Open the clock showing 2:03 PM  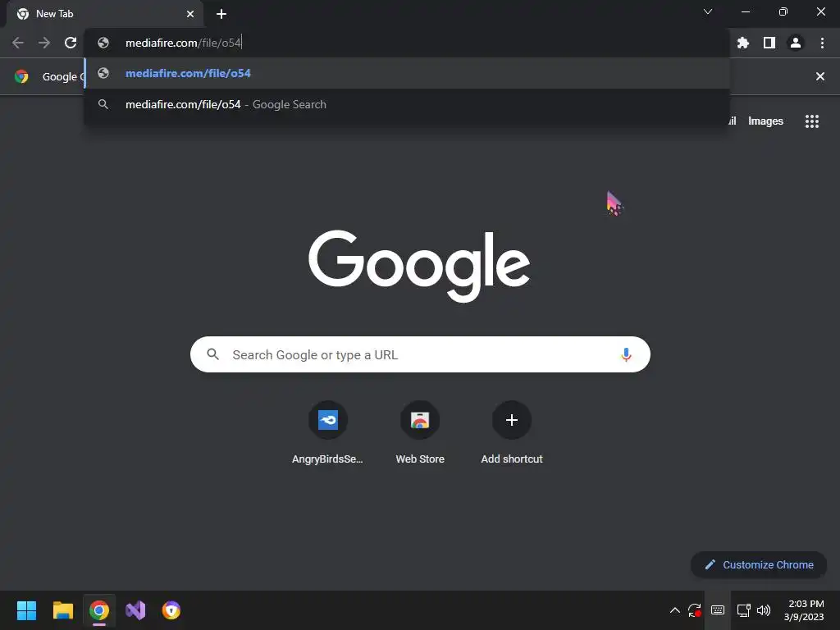tap(804, 610)
